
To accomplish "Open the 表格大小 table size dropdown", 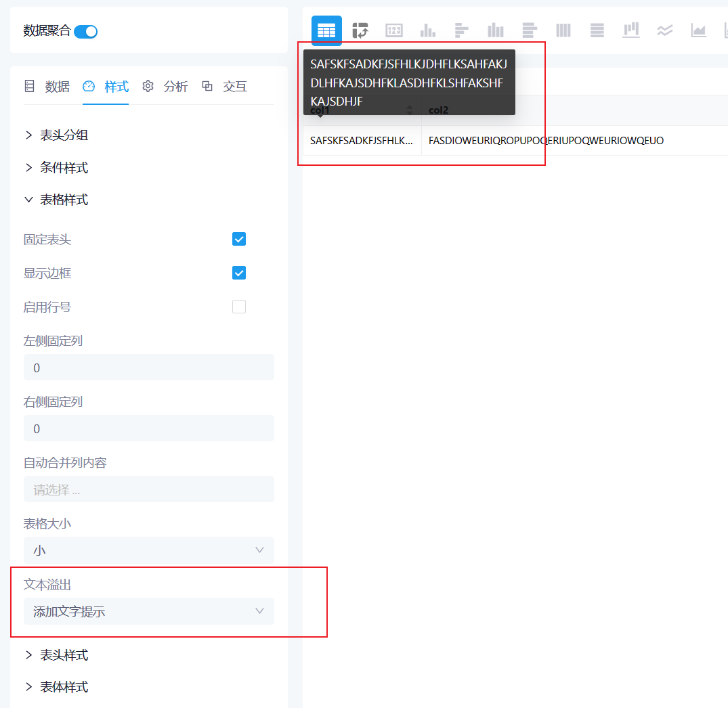I will point(148,550).
